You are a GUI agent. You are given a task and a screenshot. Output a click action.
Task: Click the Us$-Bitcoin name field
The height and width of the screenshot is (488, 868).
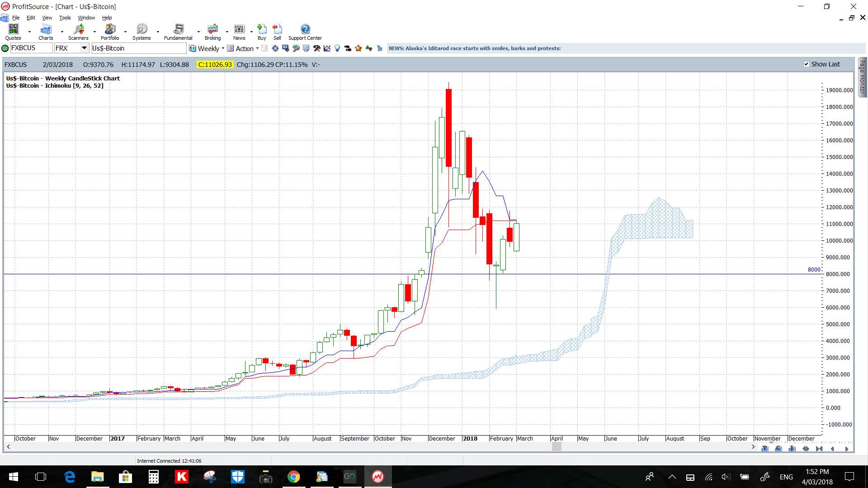139,48
